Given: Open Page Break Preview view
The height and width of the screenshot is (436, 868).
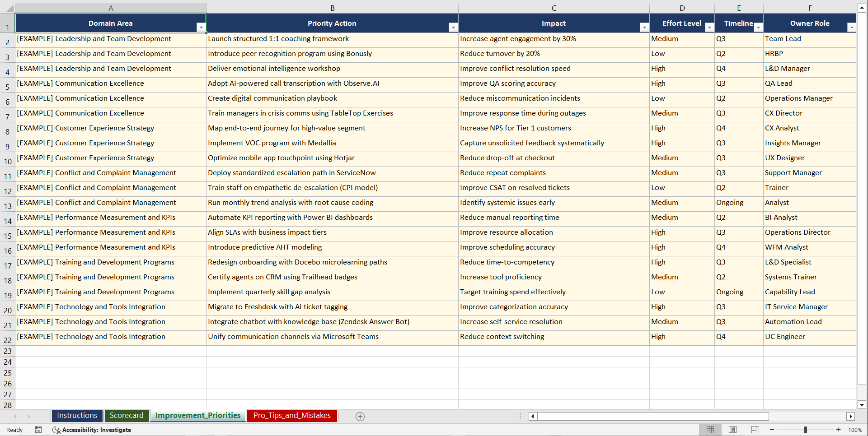Looking at the screenshot, I should pyautogui.click(x=755, y=430).
